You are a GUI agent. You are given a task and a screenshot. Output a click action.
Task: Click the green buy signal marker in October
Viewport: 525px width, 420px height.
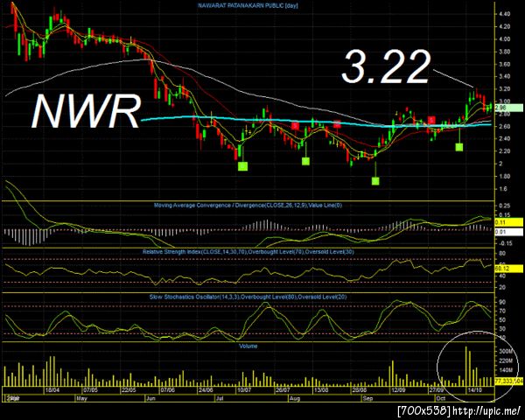(x=459, y=147)
